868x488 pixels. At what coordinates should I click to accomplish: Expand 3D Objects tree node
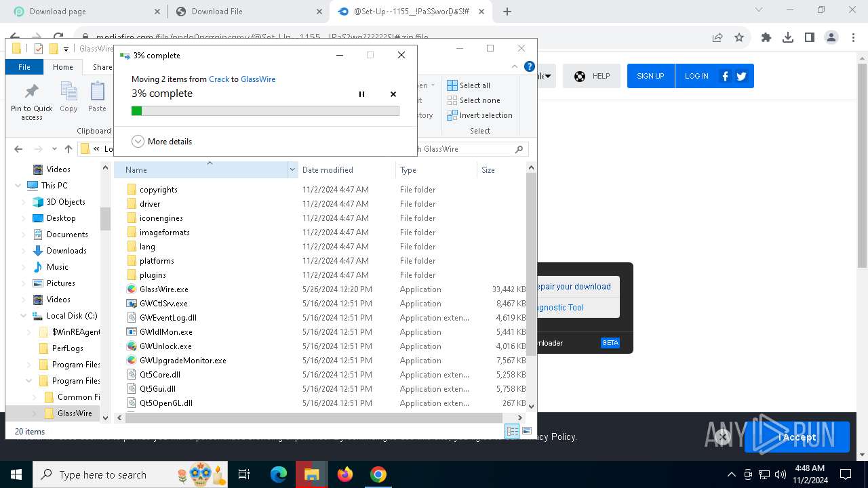pos(24,202)
